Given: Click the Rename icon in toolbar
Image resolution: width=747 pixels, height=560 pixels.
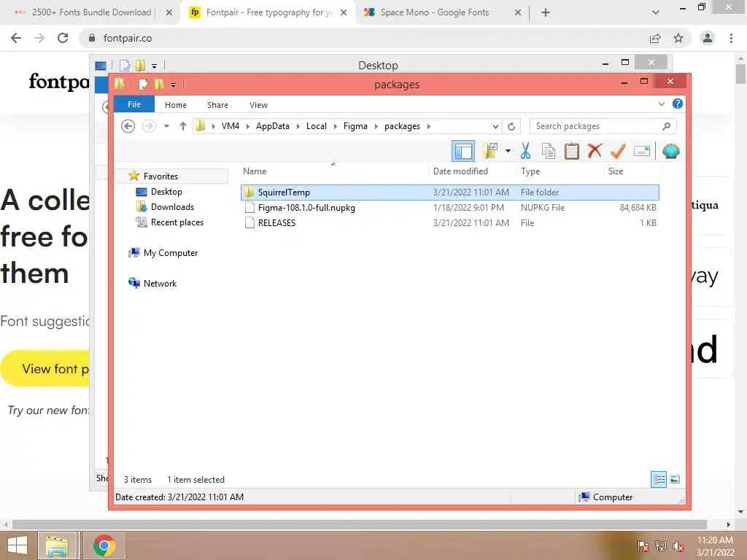Looking at the screenshot, I should pyautogui.click(x=642, y=152).
